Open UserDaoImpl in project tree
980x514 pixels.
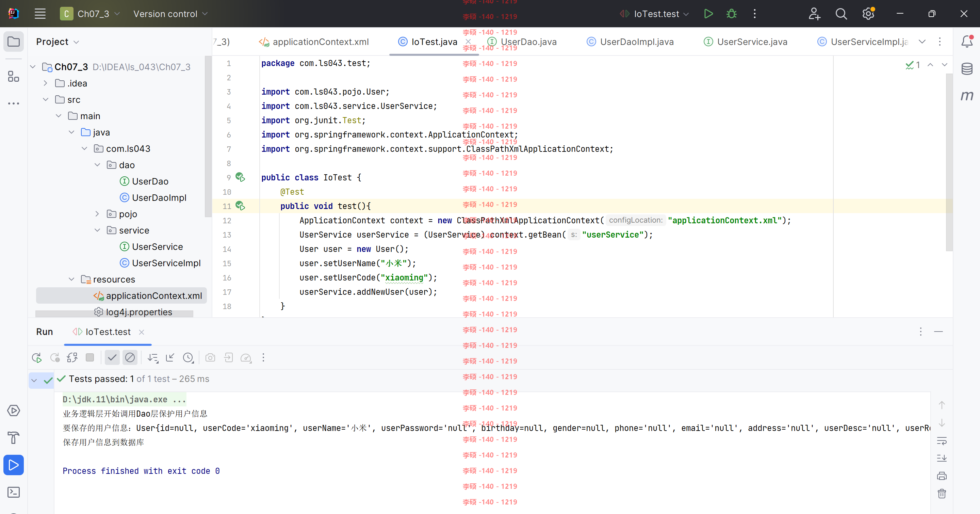point(153,197)
